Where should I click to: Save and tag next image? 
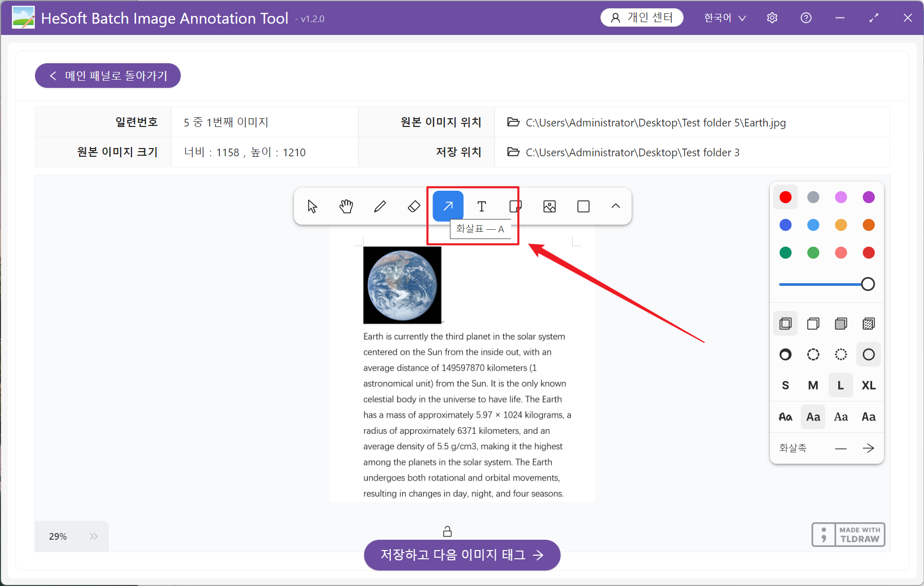[x=462, y=555]
